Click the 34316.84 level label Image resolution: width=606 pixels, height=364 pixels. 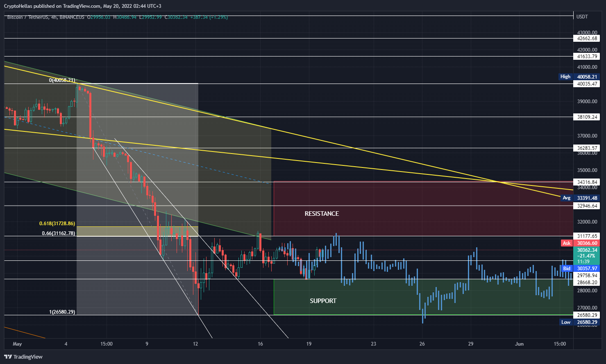tap(587, 182)
